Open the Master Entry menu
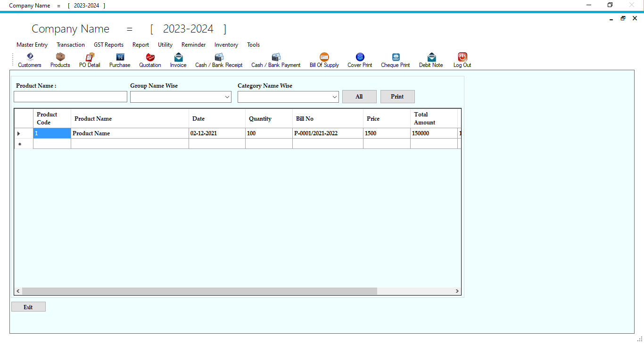 pyautogui.click(x=32, y=45)
